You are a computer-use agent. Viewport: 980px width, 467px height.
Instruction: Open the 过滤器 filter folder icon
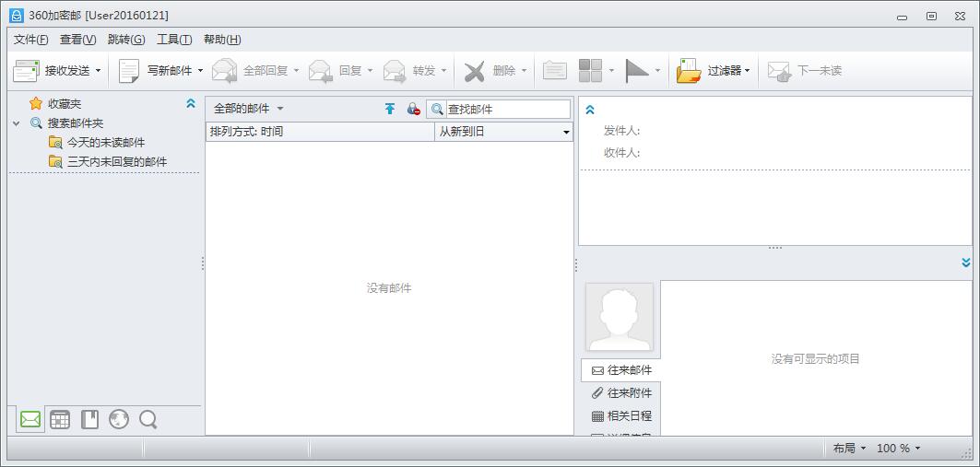[688, 71]
